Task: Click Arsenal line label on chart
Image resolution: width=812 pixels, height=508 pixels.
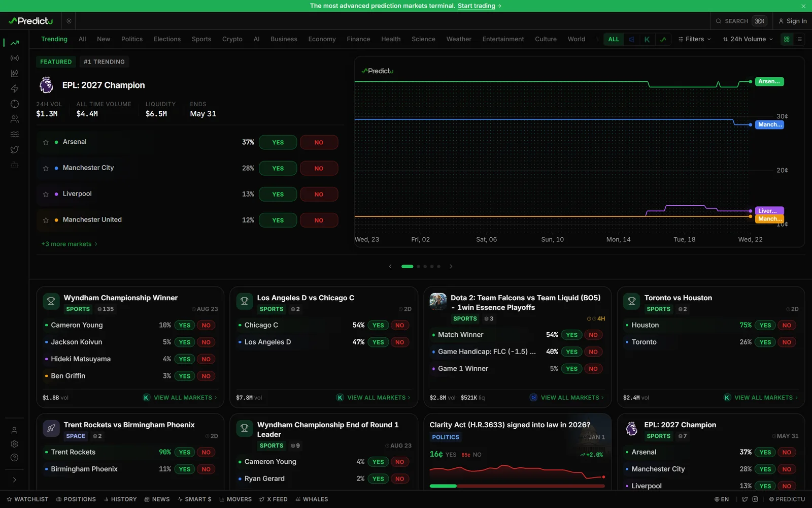Action: pyautogui.click(x=769, y=81)
